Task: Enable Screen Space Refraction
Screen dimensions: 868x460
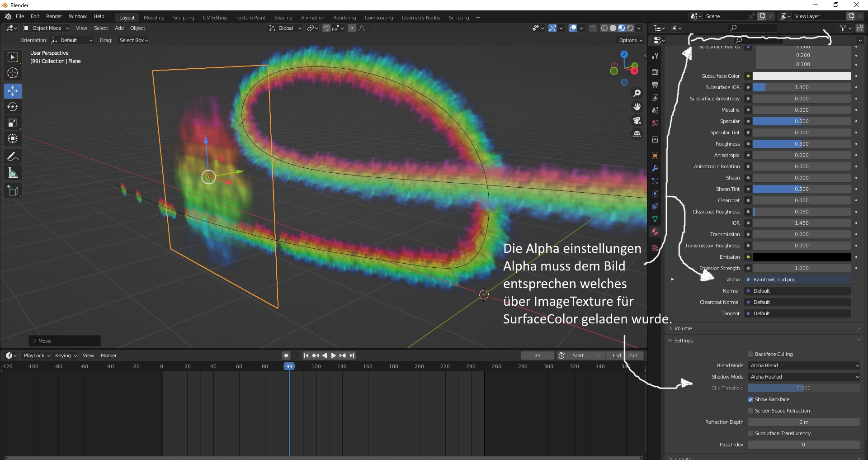Action: click(x=750, y=411)
